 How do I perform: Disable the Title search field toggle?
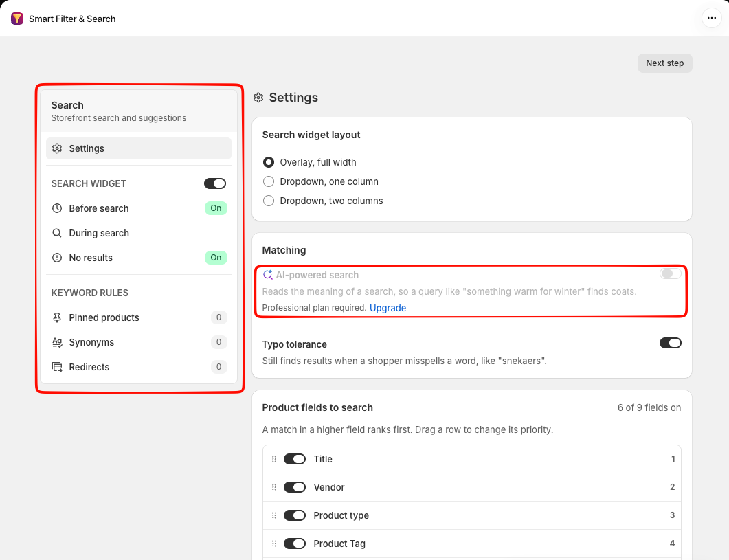295,459
